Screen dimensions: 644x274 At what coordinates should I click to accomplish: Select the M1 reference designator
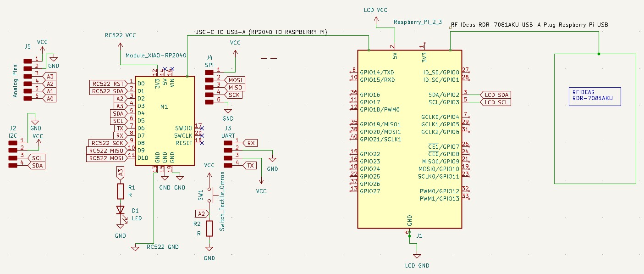(x=164, y=106)
